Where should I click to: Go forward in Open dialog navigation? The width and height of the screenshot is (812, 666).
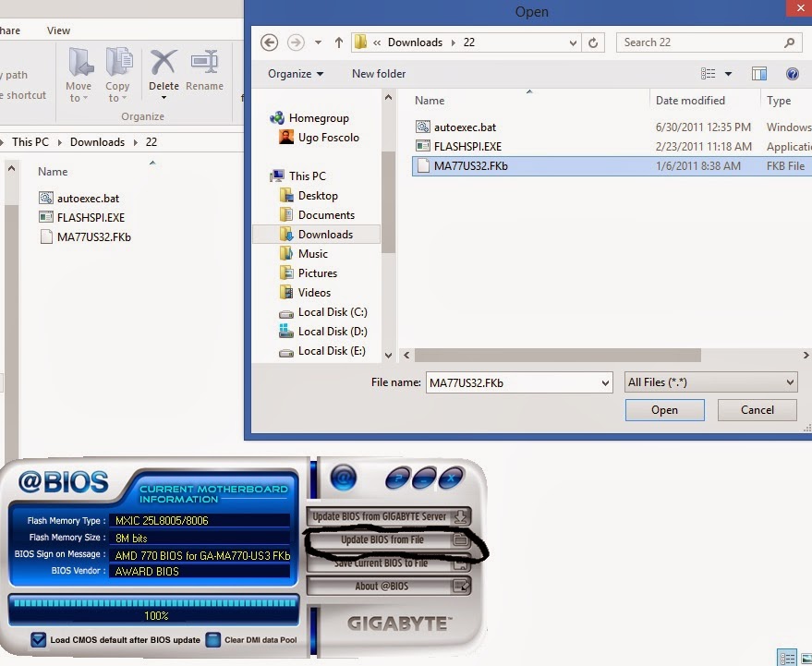click(x=296, y=42)
